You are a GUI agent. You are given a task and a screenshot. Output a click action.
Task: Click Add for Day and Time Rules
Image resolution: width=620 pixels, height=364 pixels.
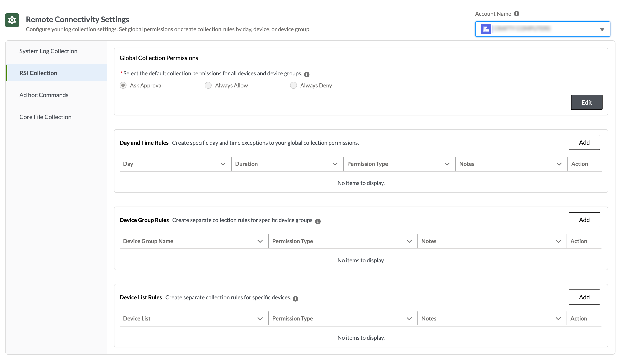584,142
